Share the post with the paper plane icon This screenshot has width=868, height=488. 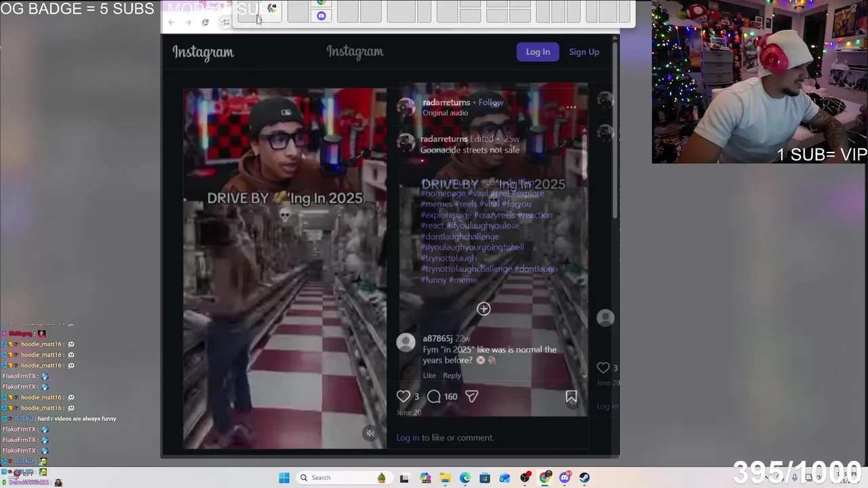click(472, 396)
